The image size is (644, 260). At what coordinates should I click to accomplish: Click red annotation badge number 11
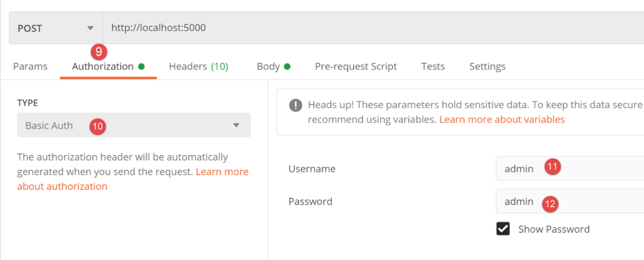pyautogui.click(x=552, y=168)
